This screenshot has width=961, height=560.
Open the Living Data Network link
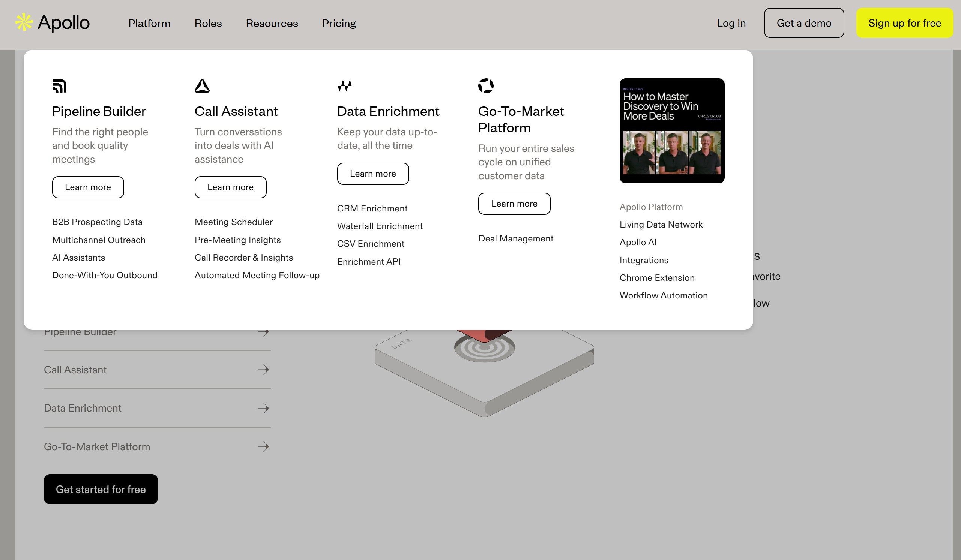click(x=661, y=225)
